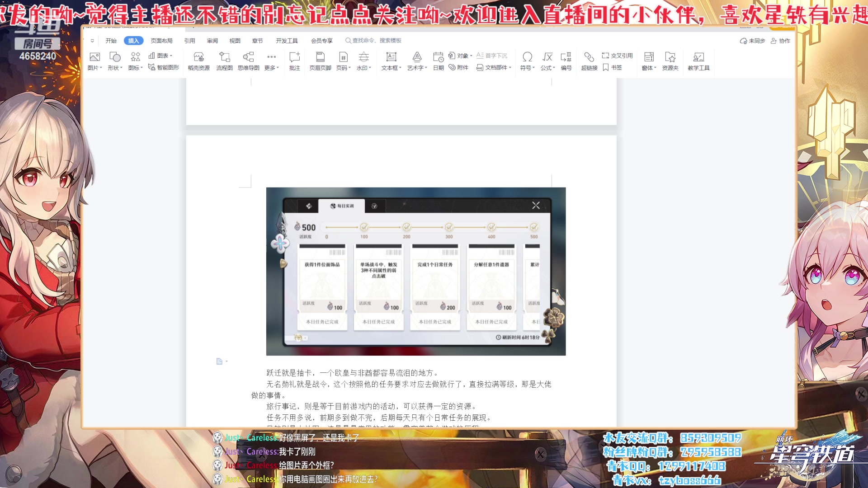Insert a 超链接 hyperlink
Screen dimensions: 868x488
coord(588,61)
